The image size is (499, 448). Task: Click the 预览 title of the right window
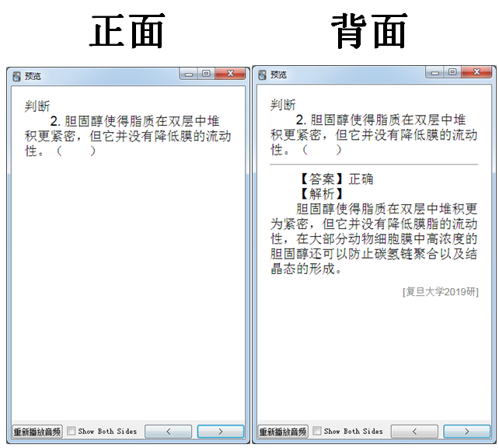278,75
